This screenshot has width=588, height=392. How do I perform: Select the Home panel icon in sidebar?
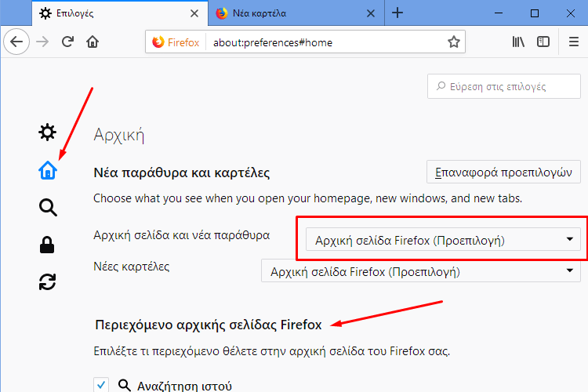click(x=48, y=170)
